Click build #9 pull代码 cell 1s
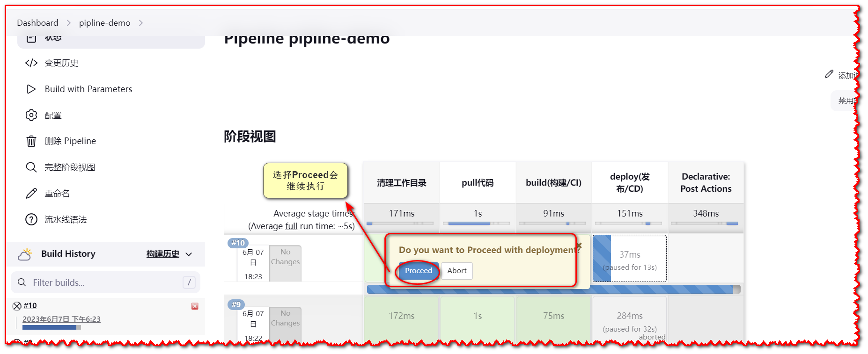 pos(478,319)
